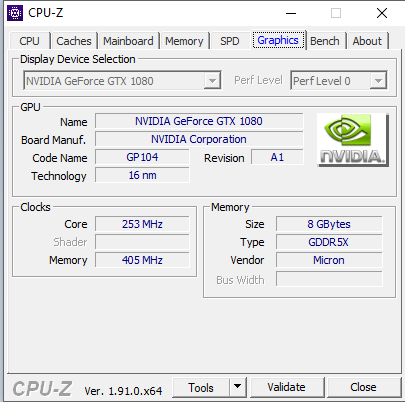Go to the Mainboard tab
405x402 pixels.
pyautogui.click(x=128, y=41)
